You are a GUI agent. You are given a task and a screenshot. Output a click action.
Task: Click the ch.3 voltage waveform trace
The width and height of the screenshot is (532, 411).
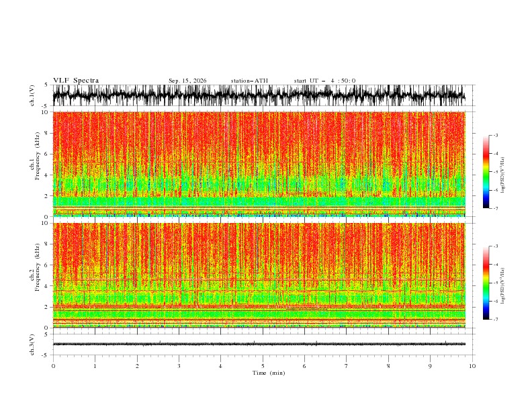259,344
